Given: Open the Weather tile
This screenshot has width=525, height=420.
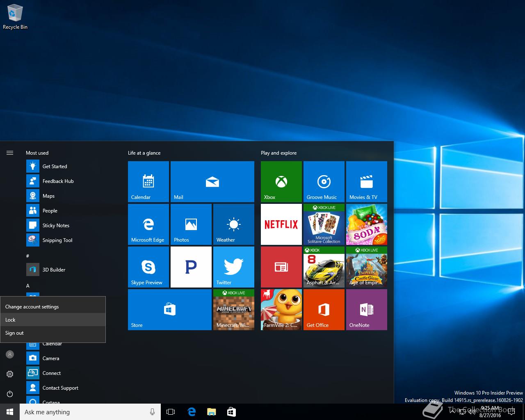Looking at the screenshot, I should (x=234, y=224).
